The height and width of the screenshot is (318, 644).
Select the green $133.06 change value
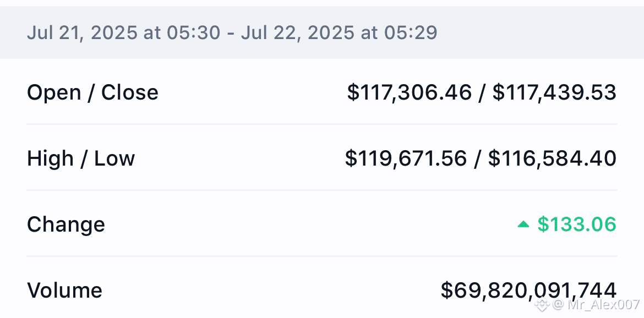[577, 224]
